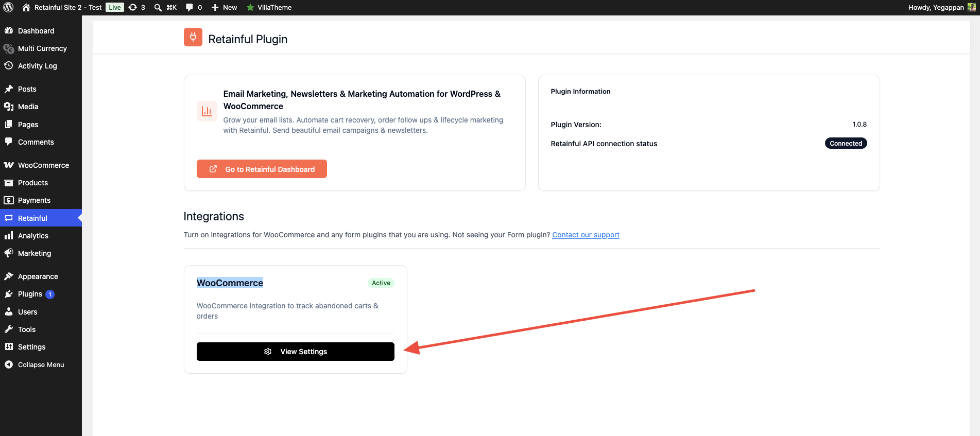Click the WordPress logo icon in the admin bar
The width and height of the screenshot is (980, 436).
click(8, 7)
